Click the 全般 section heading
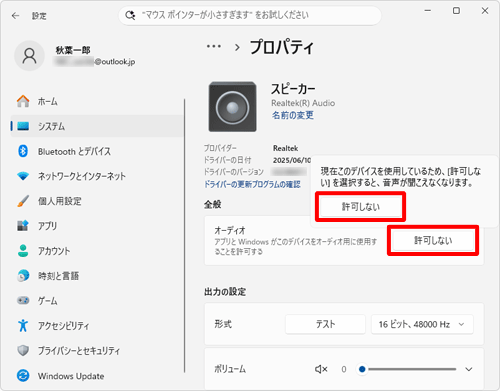Screen dimensions: 500x391 213,204
